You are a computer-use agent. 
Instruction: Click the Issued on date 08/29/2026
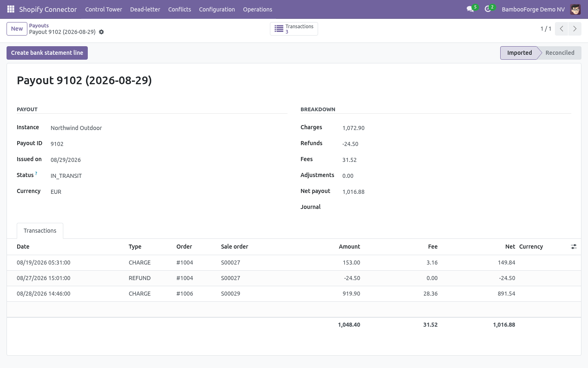66,160
